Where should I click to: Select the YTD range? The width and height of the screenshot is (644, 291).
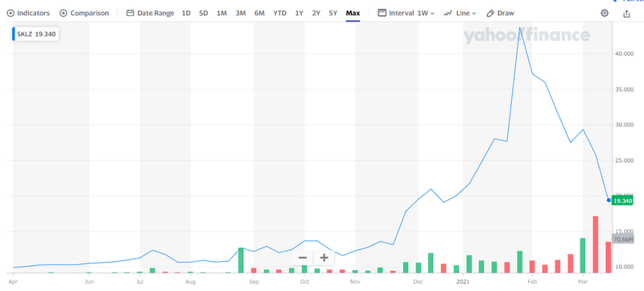click(x=279, y=13)
